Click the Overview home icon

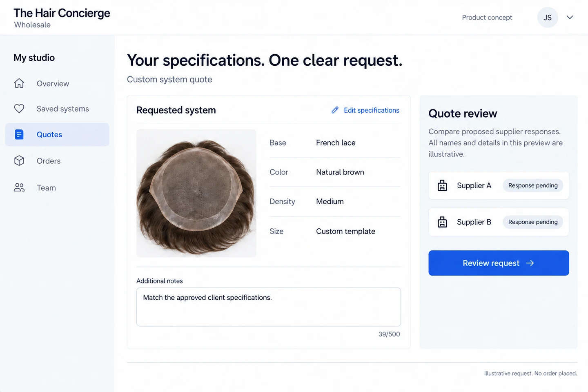(19, 83)
